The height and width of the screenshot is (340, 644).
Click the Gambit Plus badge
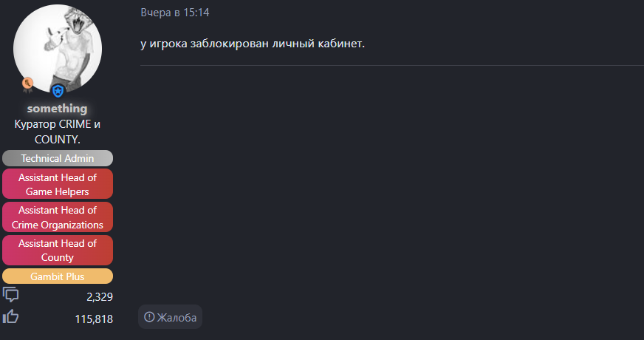[x=58, y=276]
